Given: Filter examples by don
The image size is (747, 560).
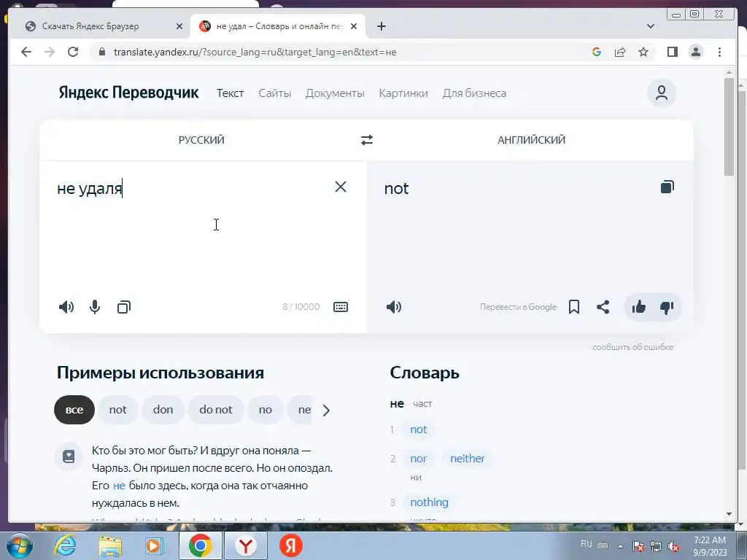Looking at the screenshot, I should (x=163, y=410).
